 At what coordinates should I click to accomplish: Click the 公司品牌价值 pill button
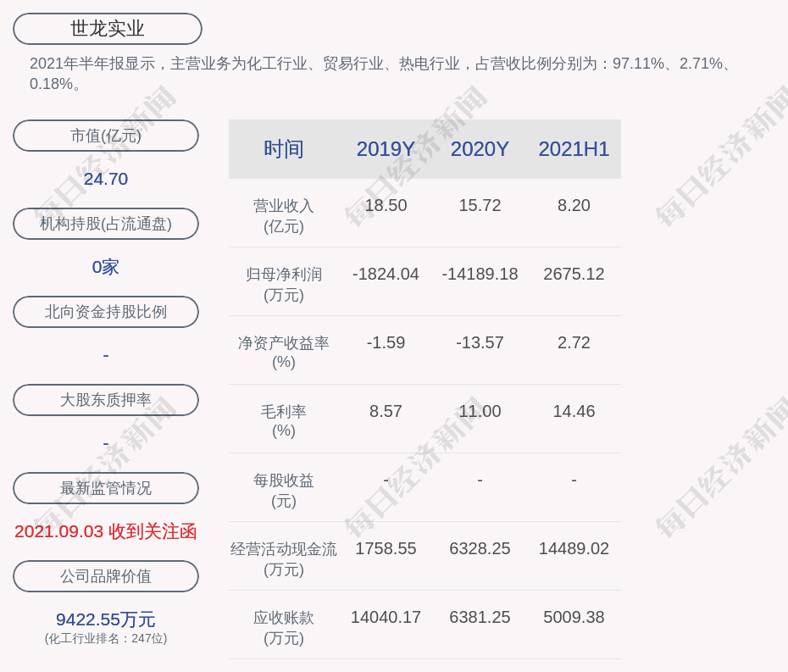coord(106,576)
